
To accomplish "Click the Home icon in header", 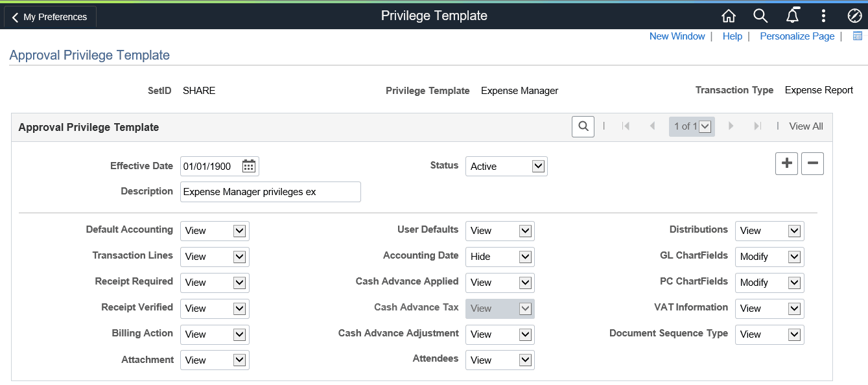I will (x=729, y=16).
